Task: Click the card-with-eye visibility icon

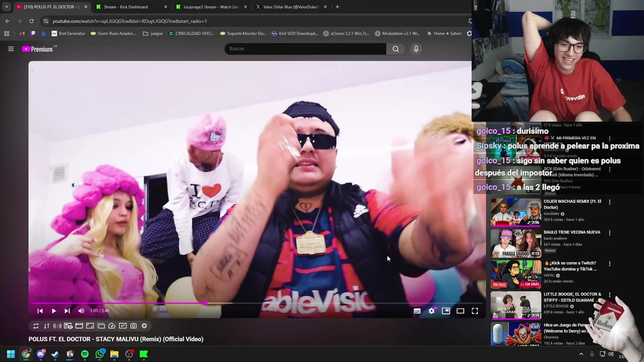Action: (68, 326)
